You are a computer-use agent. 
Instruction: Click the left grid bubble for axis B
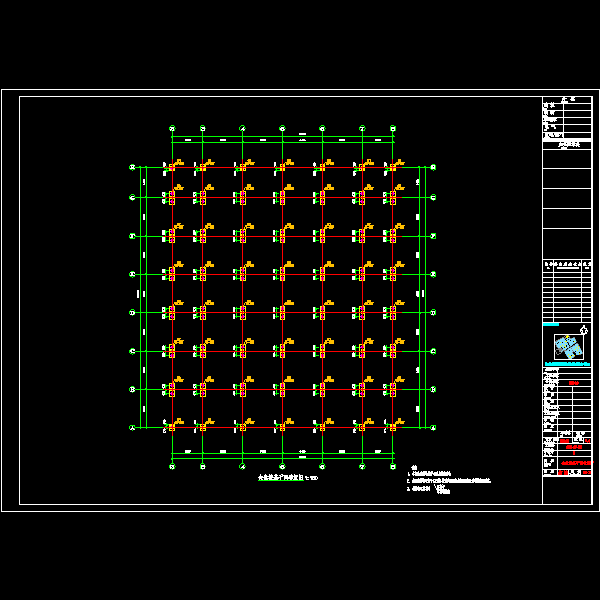(132, 390)
